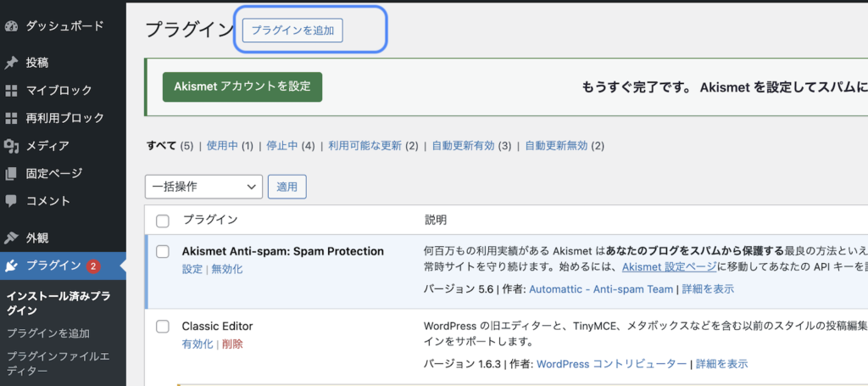Open the 一括操作 bulk actions dropdown
Viewport: 868px width, 386px height.
[x=203, y=187]
